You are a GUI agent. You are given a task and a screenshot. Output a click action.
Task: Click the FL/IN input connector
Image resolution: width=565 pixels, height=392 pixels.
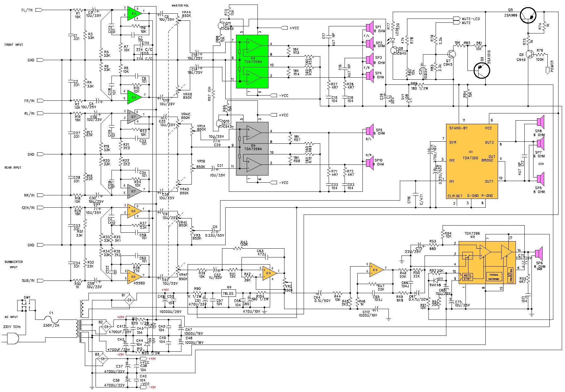pos(38,10)
